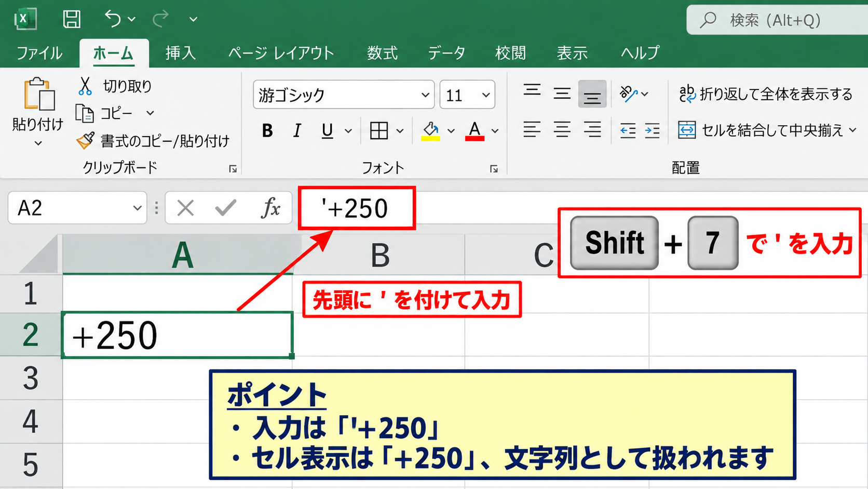Select cell A2 containing +250
The height and width of the screenshot is (489, 868).
click(x=178, y=335)
